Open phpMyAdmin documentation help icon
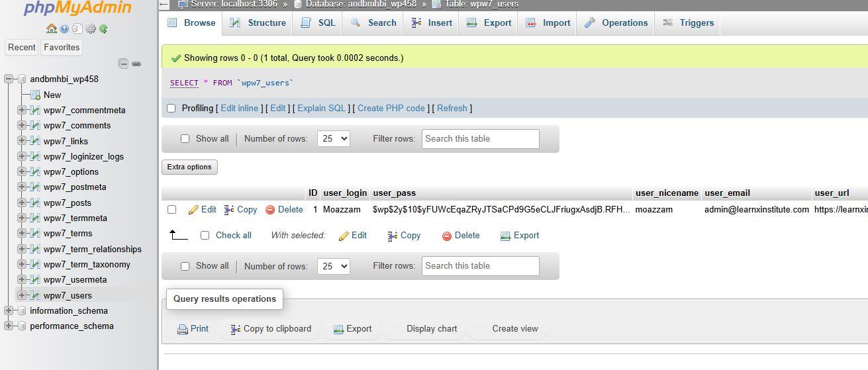The height and width of the screenshot is (370, 868). click(64, 28)
